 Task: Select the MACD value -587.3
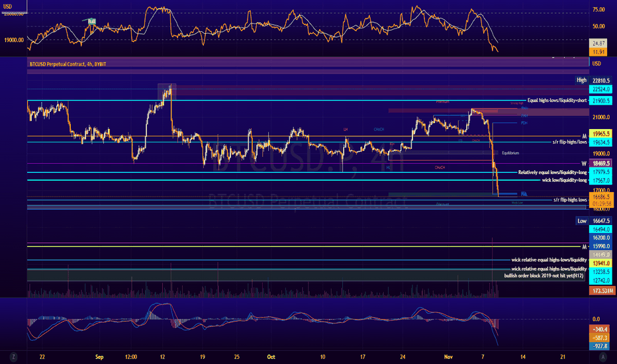tap(600, 338)
